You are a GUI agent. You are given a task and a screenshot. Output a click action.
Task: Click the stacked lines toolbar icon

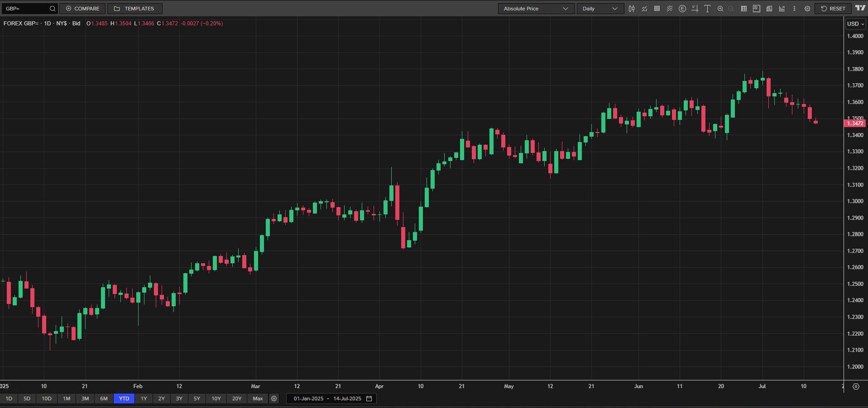[657, 9]
